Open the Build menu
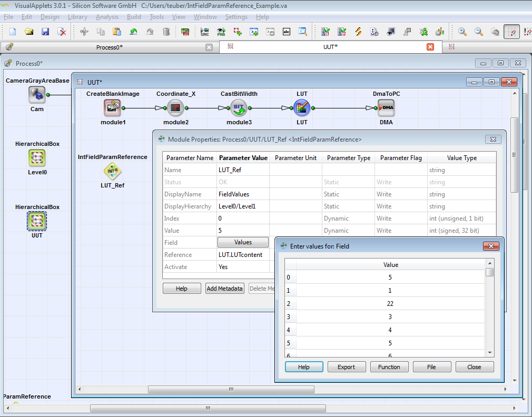This screenshot has width=532, height=417. pyautogui.click(x=134, y=17)
